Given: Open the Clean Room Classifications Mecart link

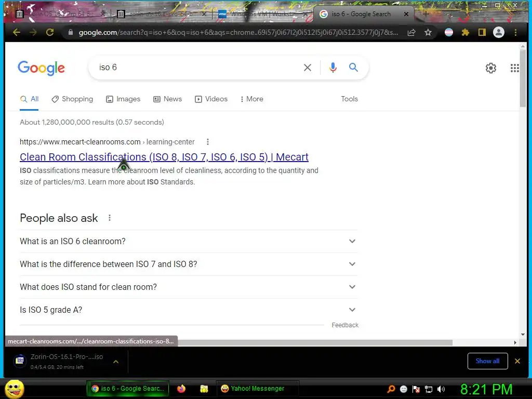Looking at the screenshot, I should (x=164, y=157).
